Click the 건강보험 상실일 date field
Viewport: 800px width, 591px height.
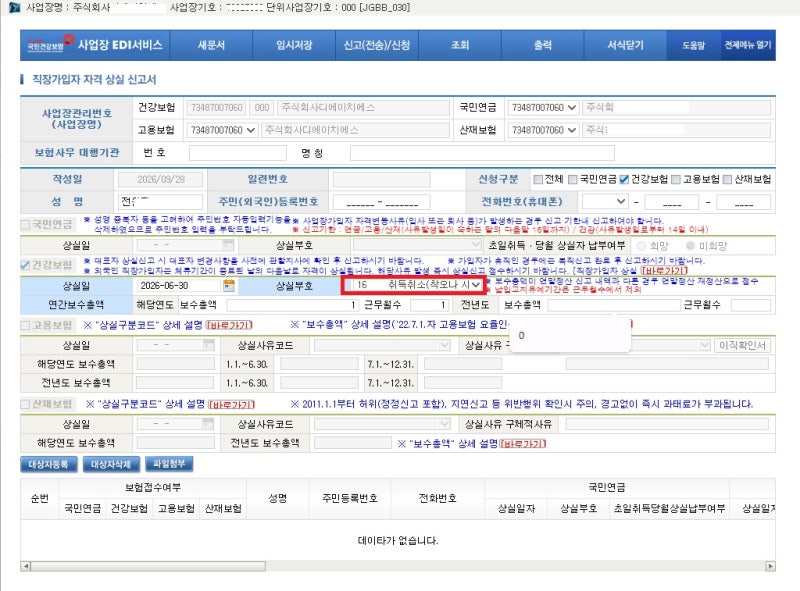pos(179,285)
